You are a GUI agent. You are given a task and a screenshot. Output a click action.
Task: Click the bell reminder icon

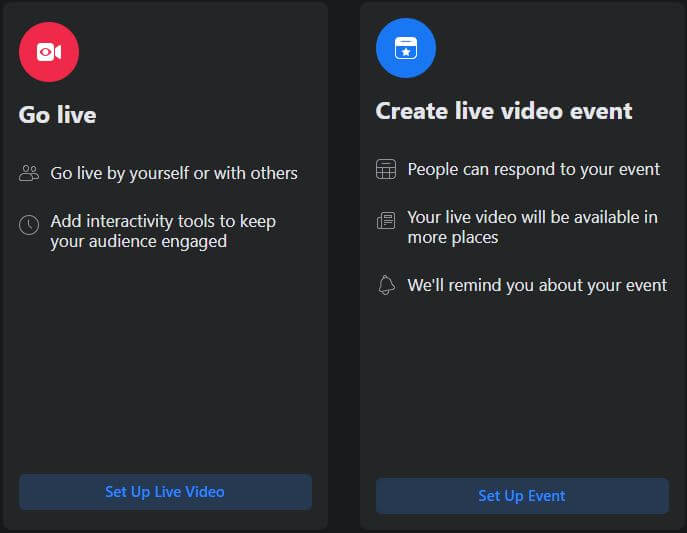pos(386,286)
